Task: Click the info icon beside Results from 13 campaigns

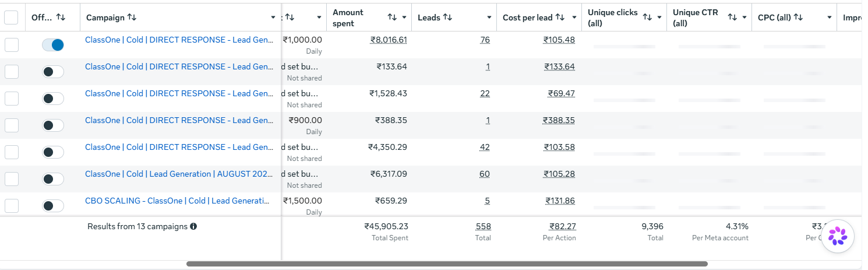Action: click(193, 226)
